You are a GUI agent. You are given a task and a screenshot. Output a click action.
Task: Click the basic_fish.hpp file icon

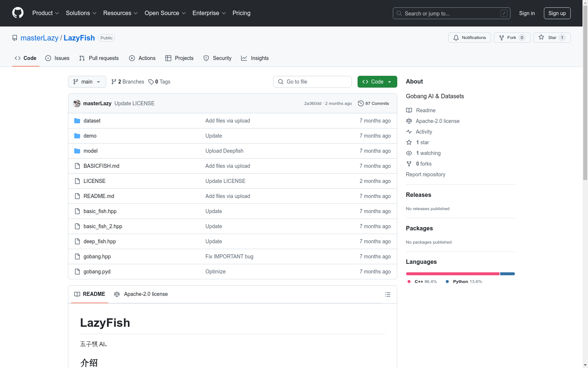pos(77,211)
